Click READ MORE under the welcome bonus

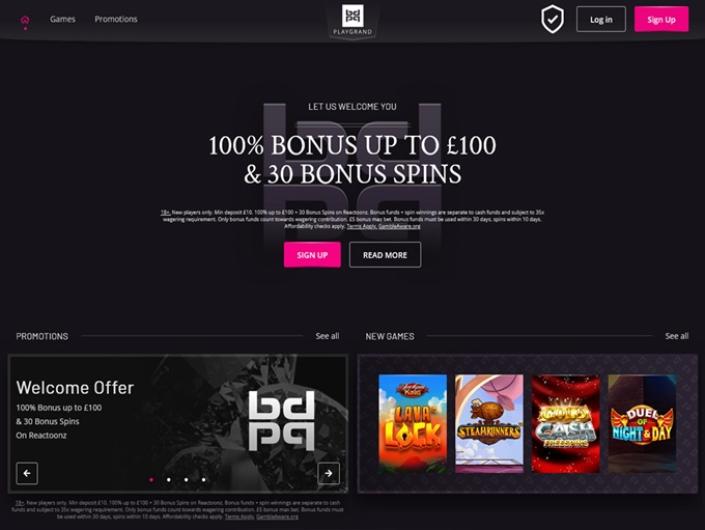coord(385,255)
